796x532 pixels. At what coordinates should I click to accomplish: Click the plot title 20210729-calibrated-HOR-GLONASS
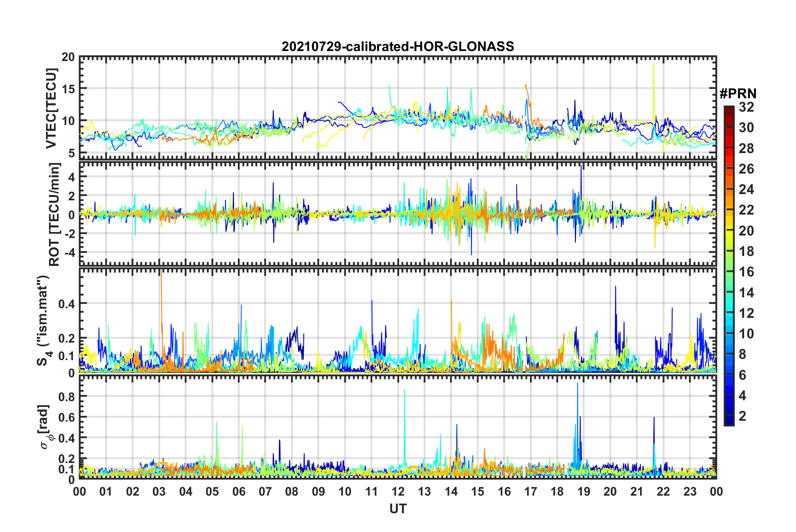click(x=398, y=46)
